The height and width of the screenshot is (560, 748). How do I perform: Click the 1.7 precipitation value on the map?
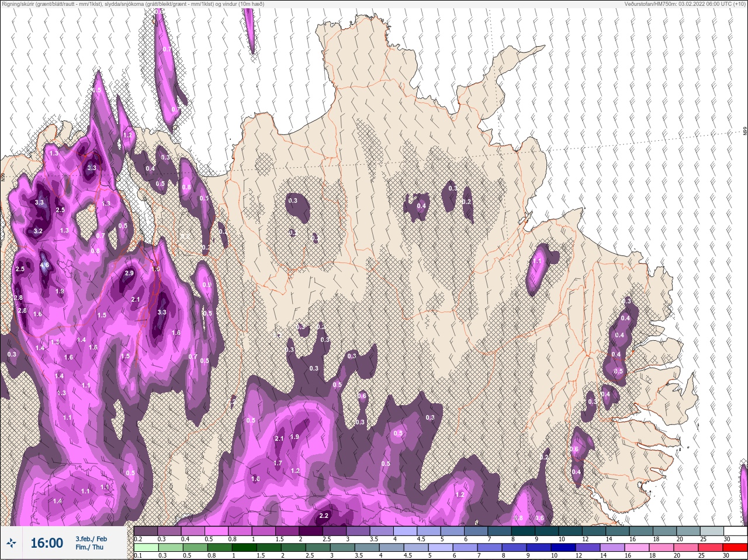pos(278,463)
